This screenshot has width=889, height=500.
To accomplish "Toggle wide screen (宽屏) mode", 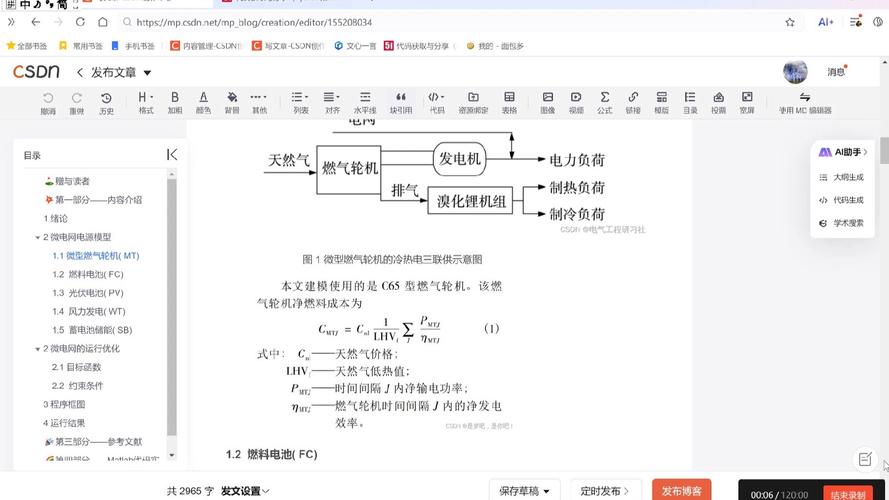I will tap(747, 103).
